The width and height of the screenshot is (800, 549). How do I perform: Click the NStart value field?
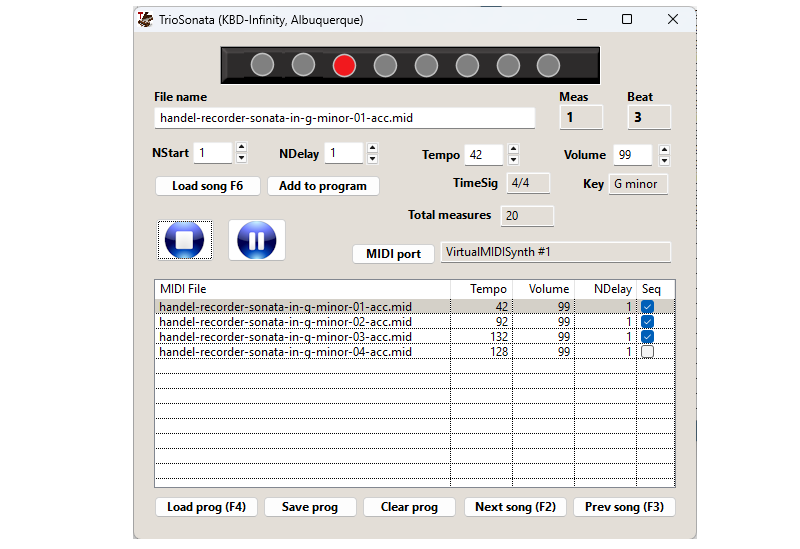tap(213, 153)
